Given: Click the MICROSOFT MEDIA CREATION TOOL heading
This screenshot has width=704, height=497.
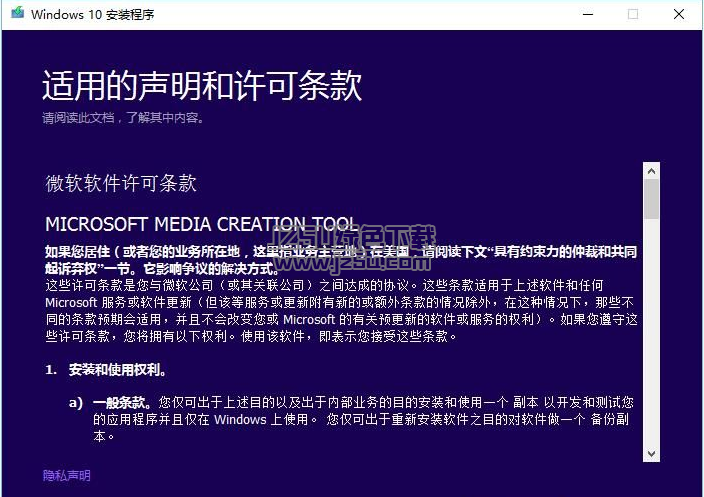Looking at the screenshot, I should (x=201, y=224).
